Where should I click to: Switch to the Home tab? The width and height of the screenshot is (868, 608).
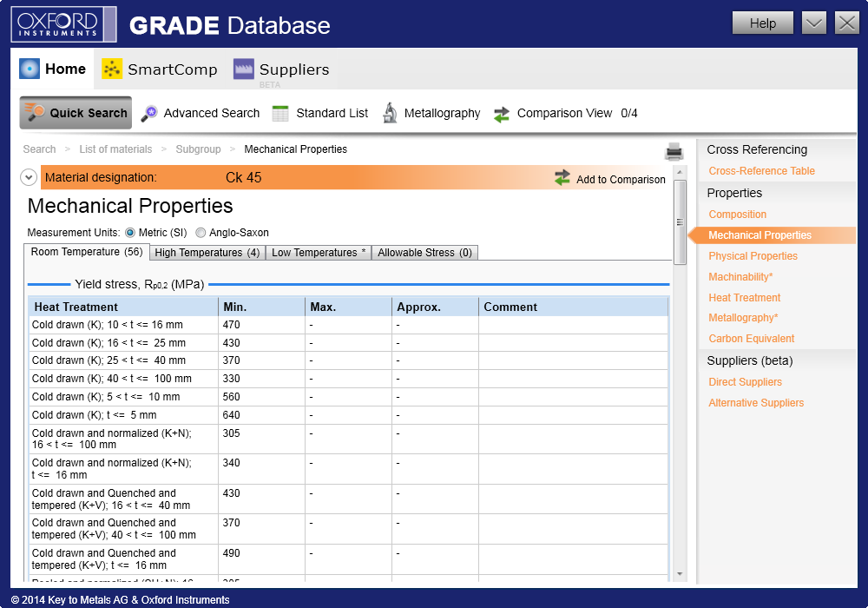click(52, 69)
